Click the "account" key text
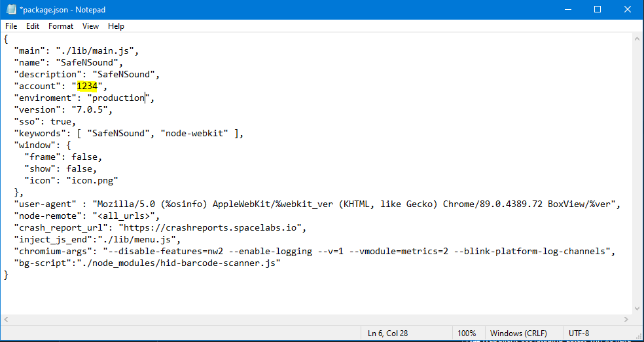The width and height of the screenshot is (644, 342). 37,86
